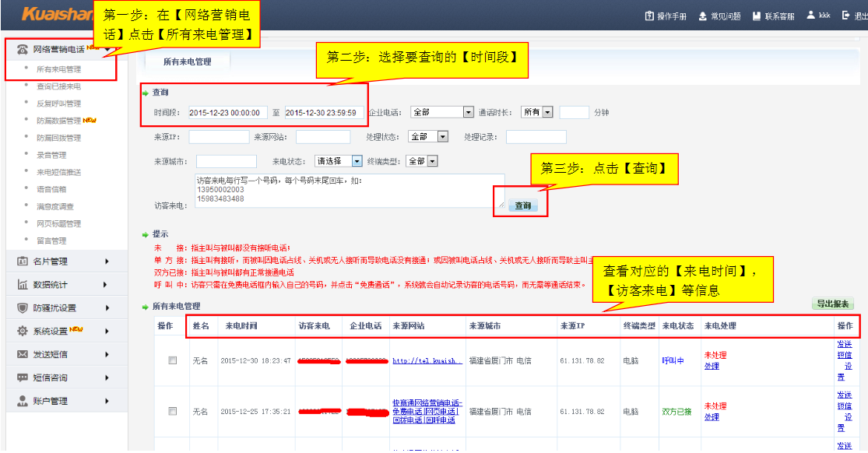Click the business card icon beside 名片管理

click(23, 262)
